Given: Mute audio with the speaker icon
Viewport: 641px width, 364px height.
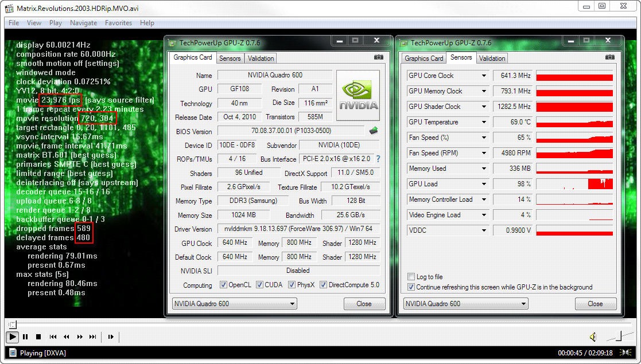Looking at the screenshot, I should click(593, 337).
